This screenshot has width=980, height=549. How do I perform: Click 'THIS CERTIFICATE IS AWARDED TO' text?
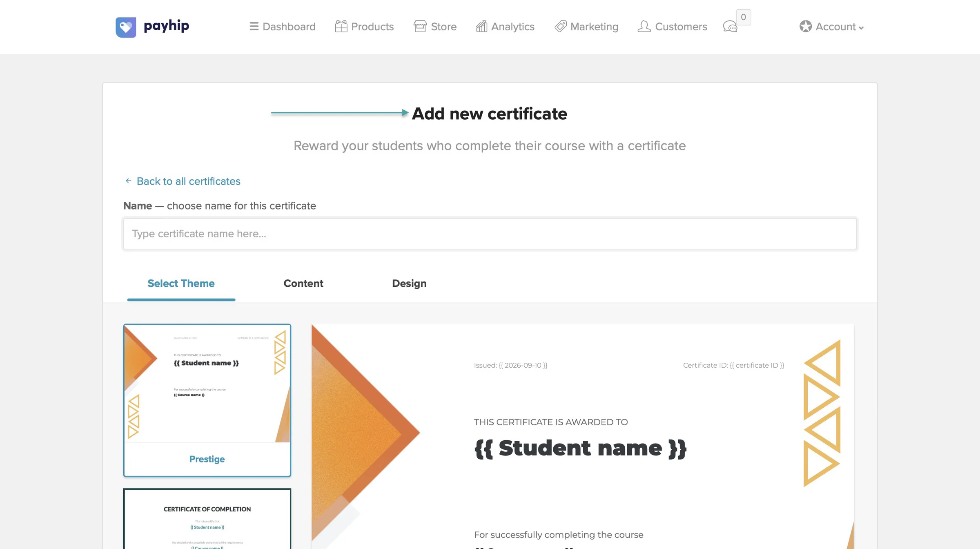pos(551,422)
